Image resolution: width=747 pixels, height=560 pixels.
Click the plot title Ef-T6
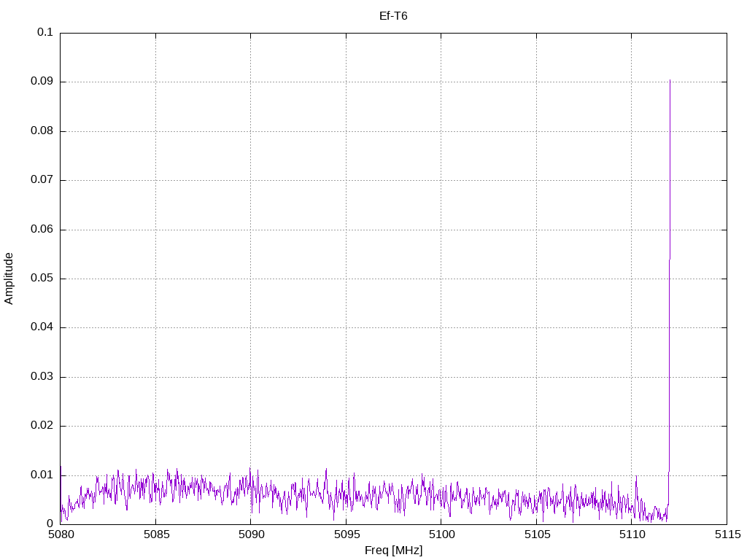pyautogui.click(x=393, y=15)
